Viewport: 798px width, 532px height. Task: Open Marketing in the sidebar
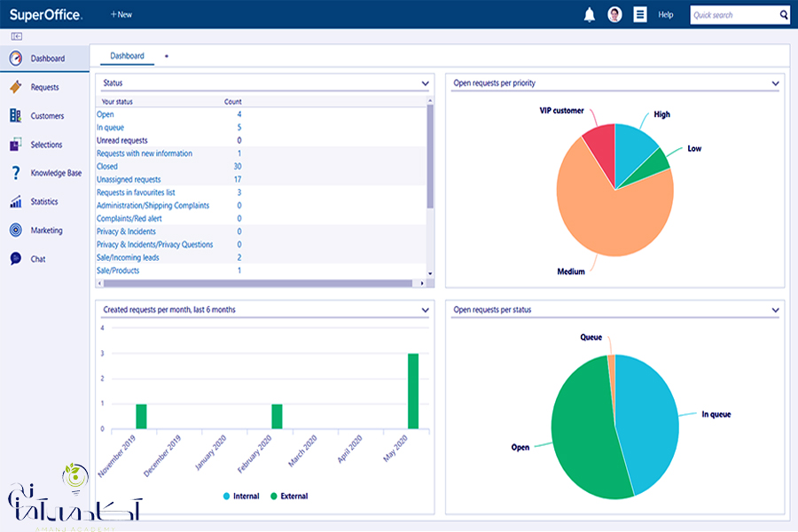tap(46, 231)
